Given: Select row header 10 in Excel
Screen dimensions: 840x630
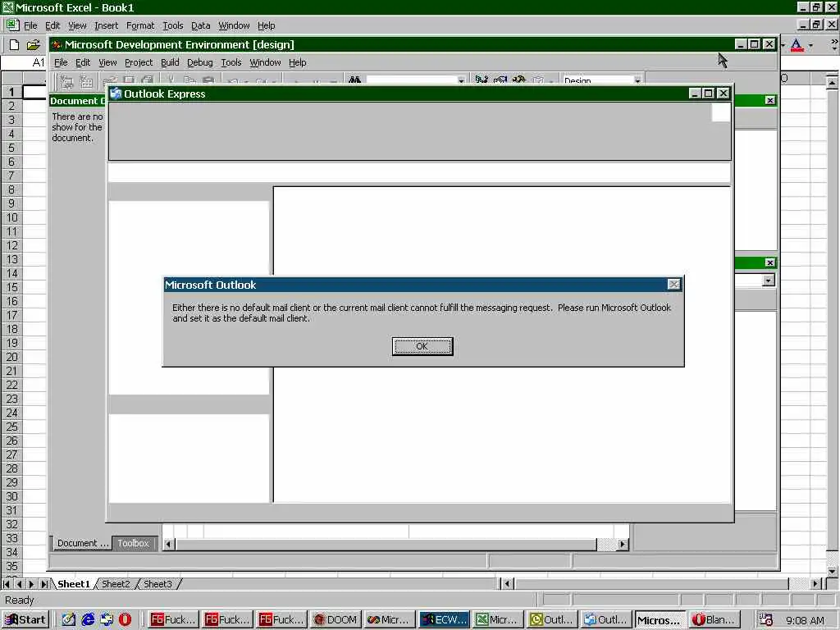Looking at the screenshot, I should pos(11,217).
